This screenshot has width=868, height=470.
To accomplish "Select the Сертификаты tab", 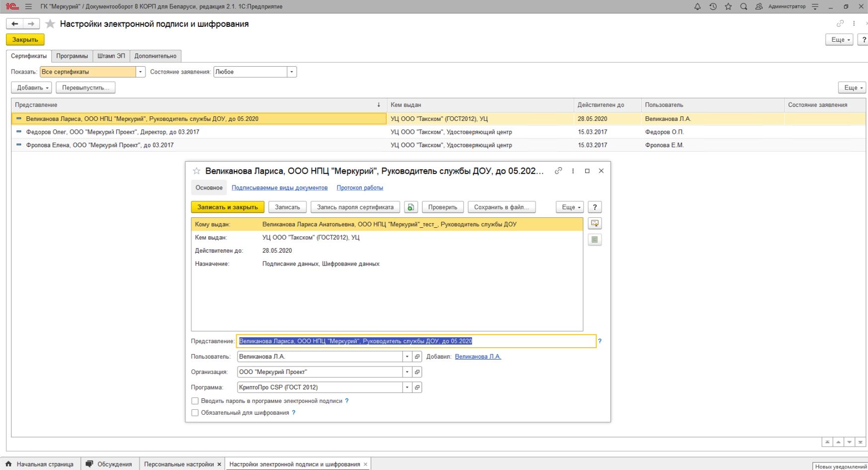I will click(x=29, y=56).
